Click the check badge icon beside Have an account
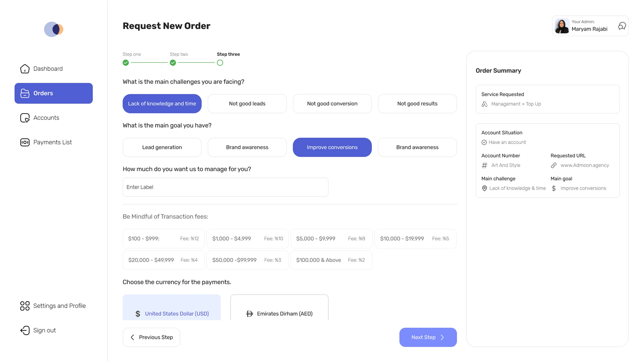The width and height of the screenshot is (644, 362). 484,142
